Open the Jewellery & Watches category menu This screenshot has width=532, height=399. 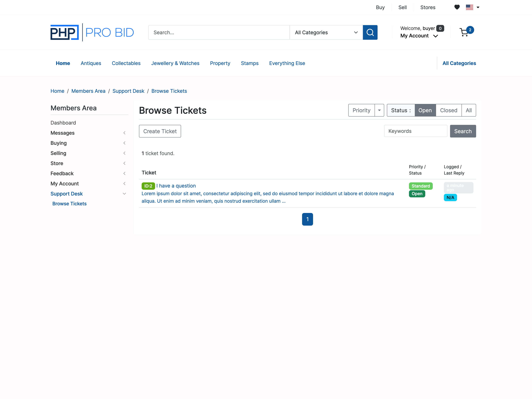click(175, 63)
